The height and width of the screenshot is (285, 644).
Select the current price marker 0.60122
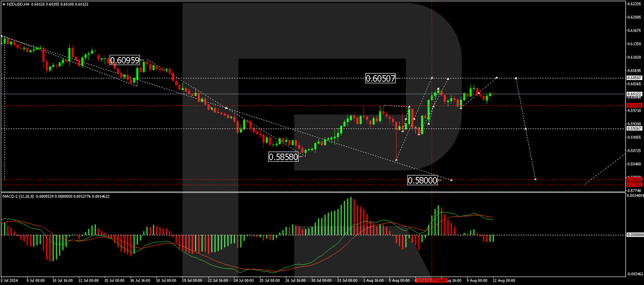(634, 93)
